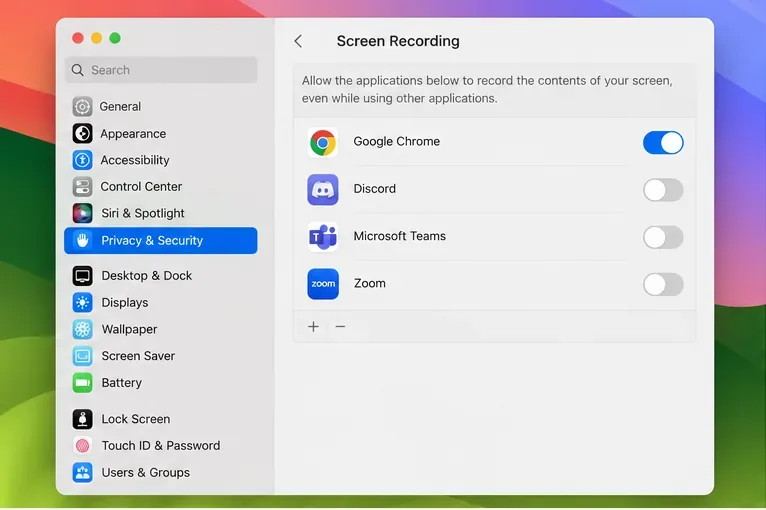This screenshot has height=510, width=766.
Task: Go to Displays settings
Action: (x=161, y=302)
